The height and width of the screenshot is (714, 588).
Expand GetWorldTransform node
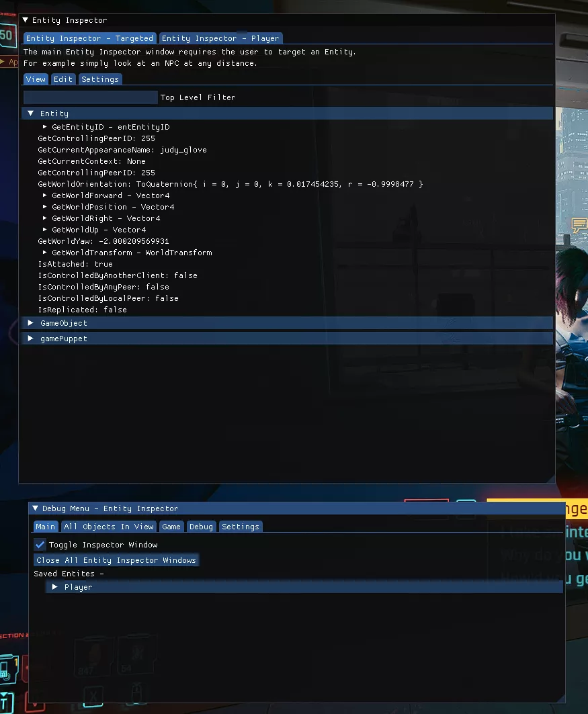tap(45, 253)
